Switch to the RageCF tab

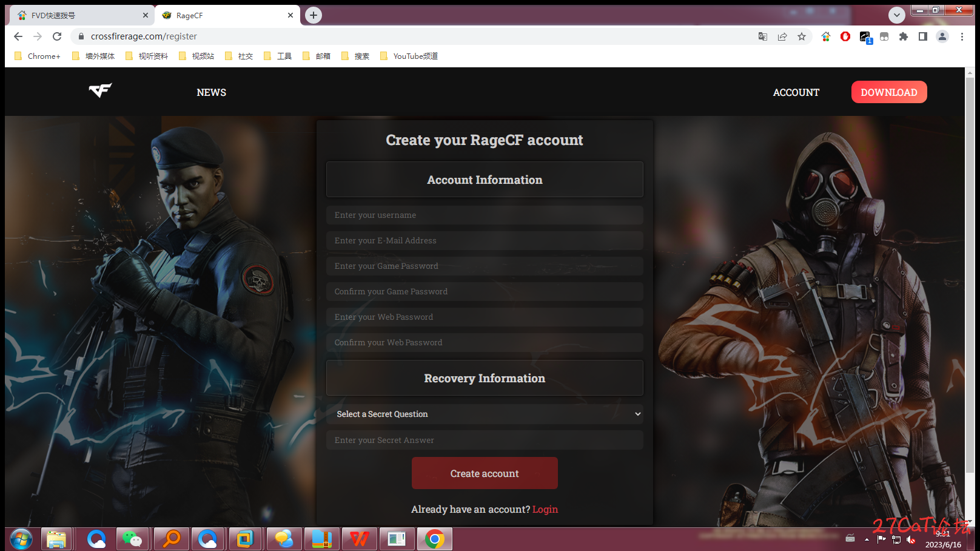pyautogui.click(x=227, y=15)
